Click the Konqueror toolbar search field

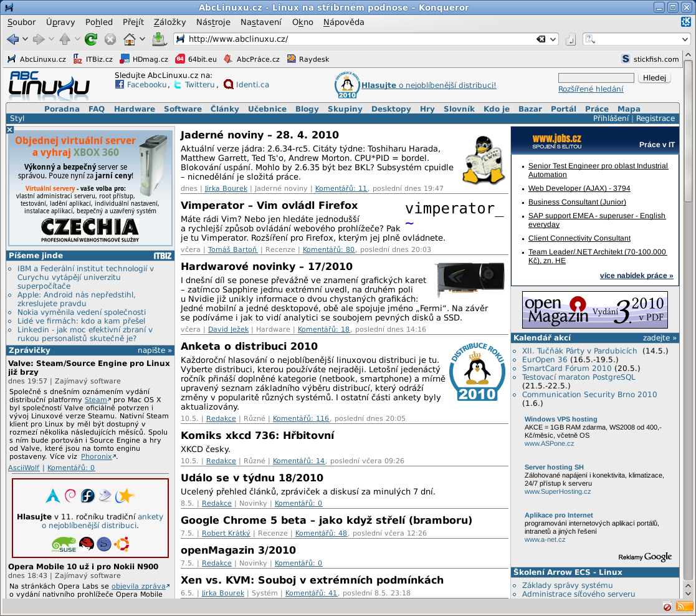[x=637, y=39]
